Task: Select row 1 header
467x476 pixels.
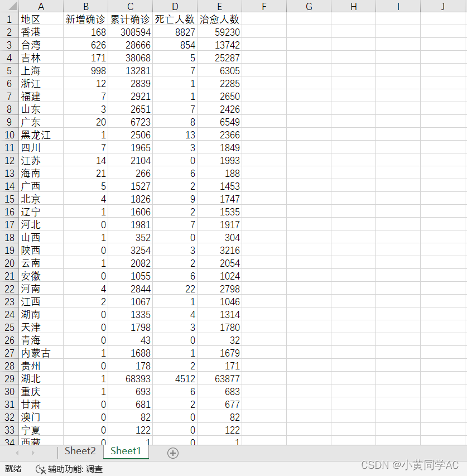Action: [9, 19]
